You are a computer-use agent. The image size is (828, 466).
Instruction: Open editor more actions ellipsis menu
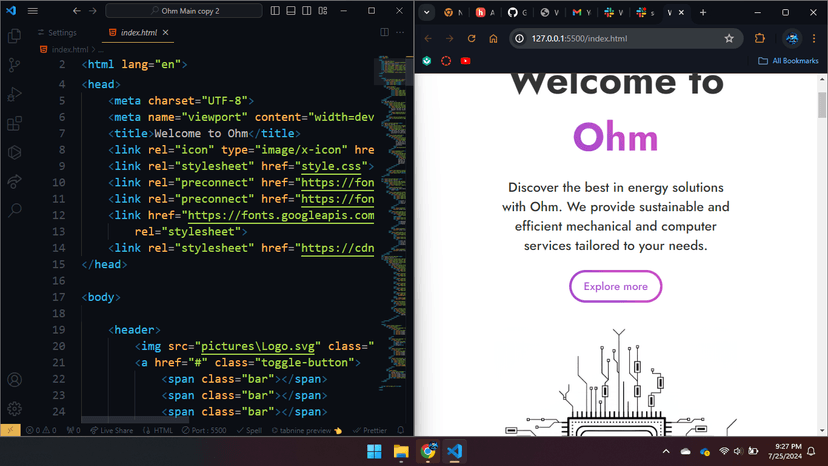[x=400, y=32]
